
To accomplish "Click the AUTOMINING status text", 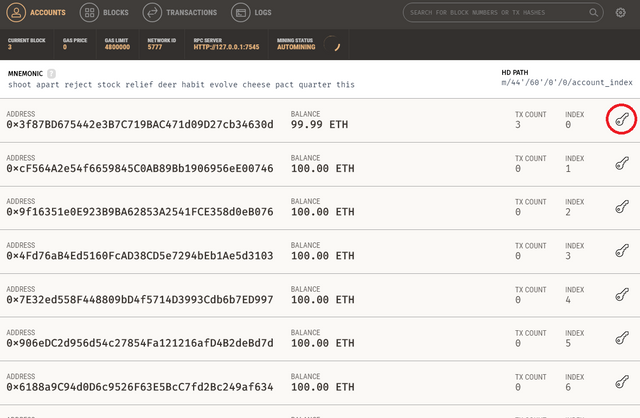I will coord(296,47).
